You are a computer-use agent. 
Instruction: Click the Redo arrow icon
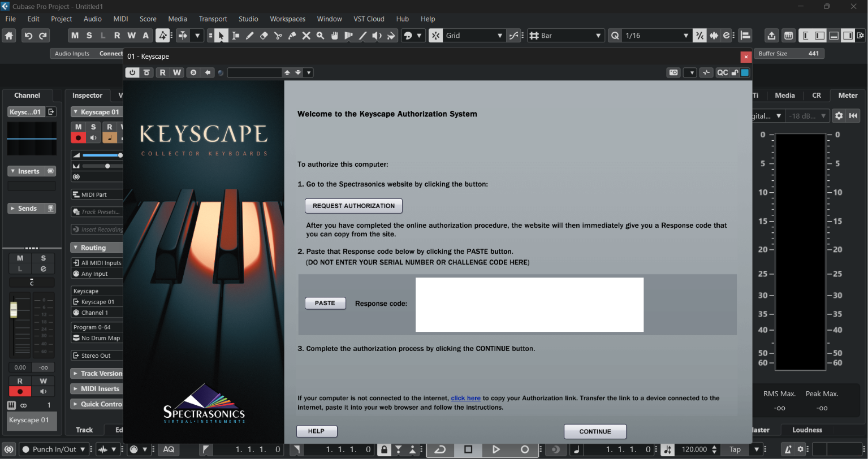pos(43,36)
